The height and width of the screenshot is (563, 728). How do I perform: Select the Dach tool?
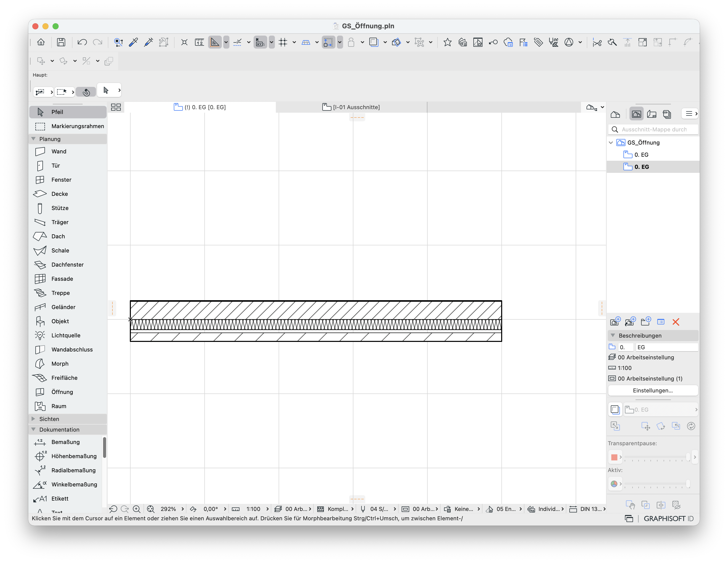pyautogui.click(x=68, y=237)
